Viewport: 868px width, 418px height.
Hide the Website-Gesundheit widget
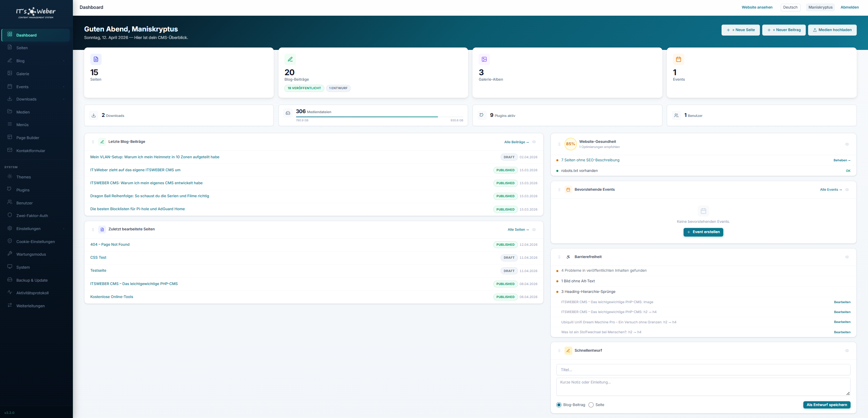[847, 144]
